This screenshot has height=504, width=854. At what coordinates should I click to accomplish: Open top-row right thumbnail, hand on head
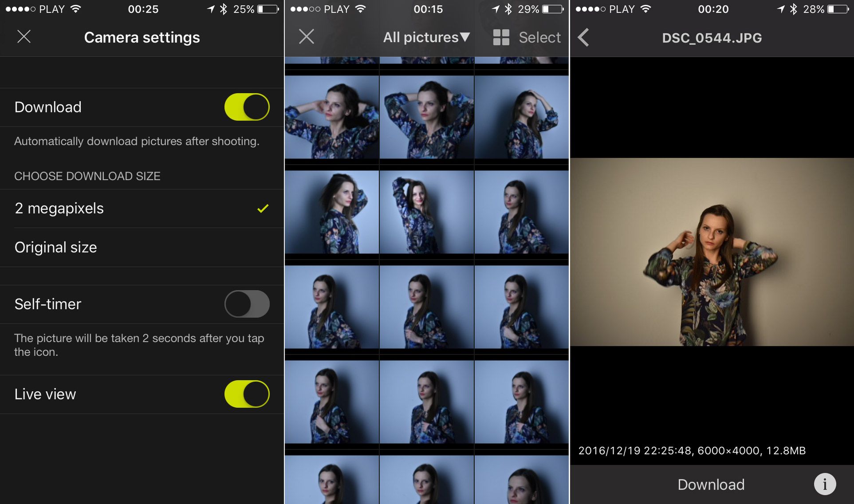(x=522, y=117)
